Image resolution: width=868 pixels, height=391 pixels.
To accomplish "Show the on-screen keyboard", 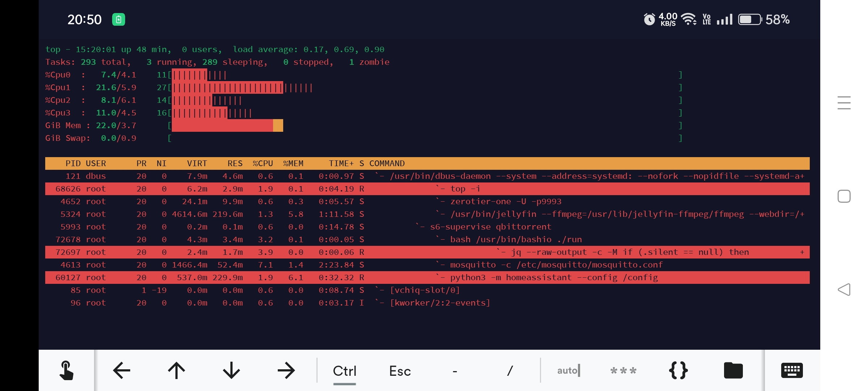I will coord(792,370).
